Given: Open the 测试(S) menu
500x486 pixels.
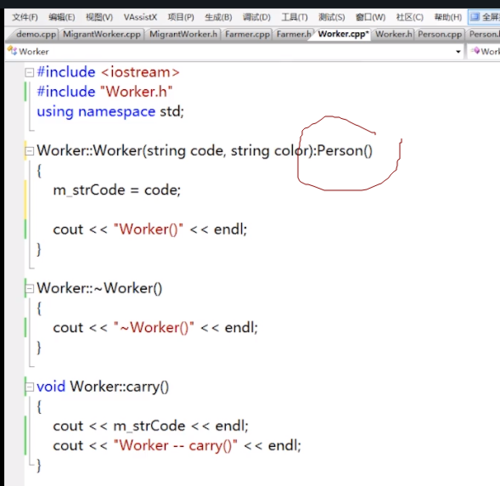Looking at the screenshot, I should click(332, 17).
